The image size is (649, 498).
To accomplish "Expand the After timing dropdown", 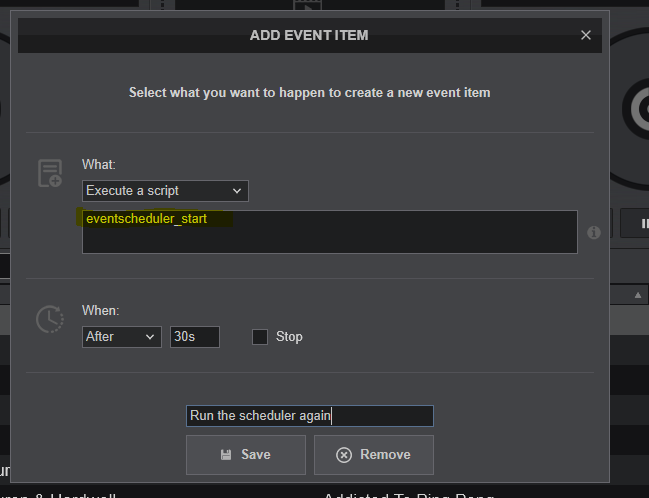I will [121, 337].
